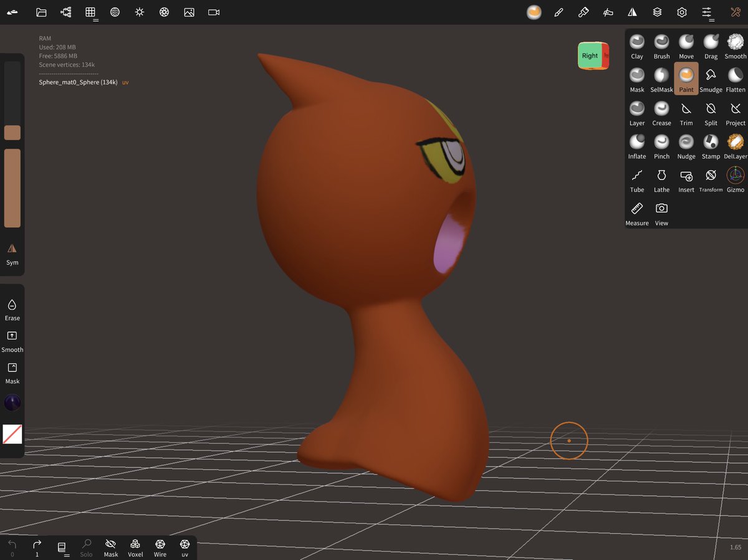Image resolution: width=748 pixels, height=560 pixels.
Task: Select the Layer tool
Action: (x=637, y=113)
